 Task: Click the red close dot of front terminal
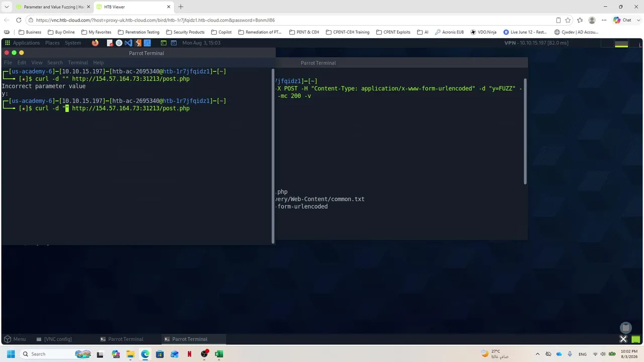click(x=7, y=53)
